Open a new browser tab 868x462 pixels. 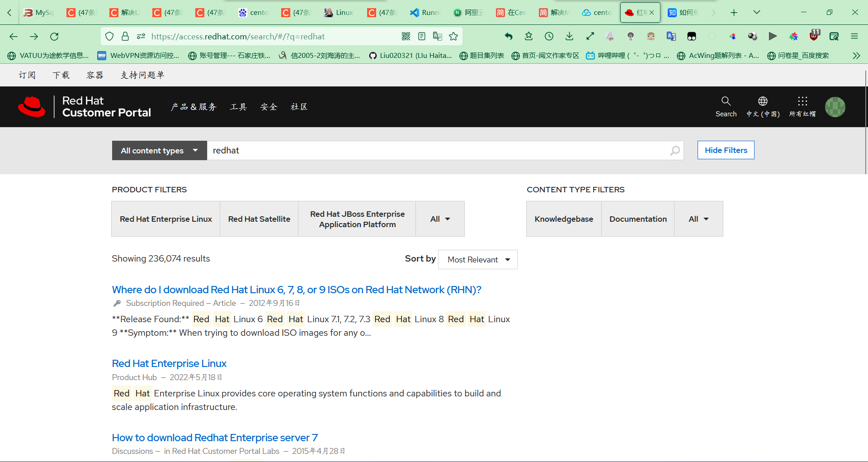[734, 13]
